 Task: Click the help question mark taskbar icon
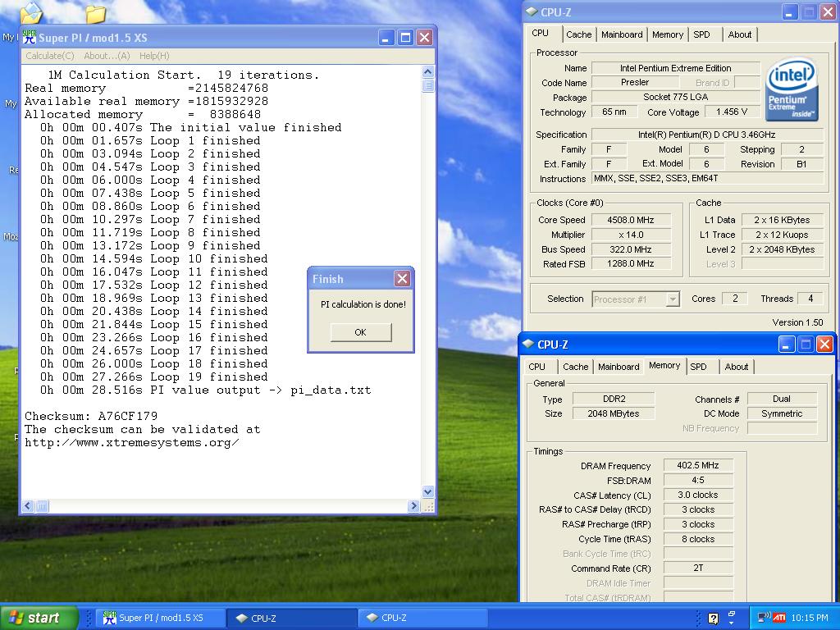tap(713, 619)
